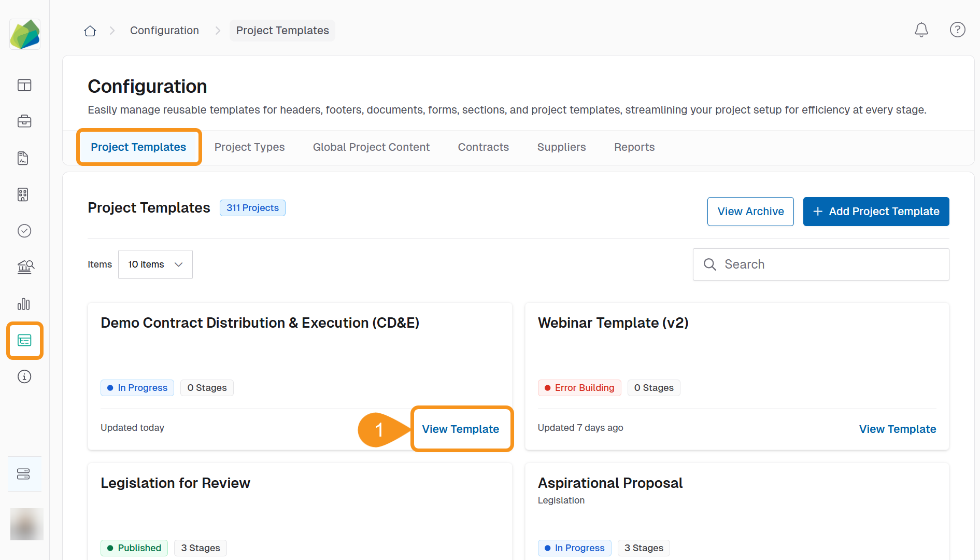View Template for Webinar Template (v2)
980x560 pixels.
(x=897, y=429)
